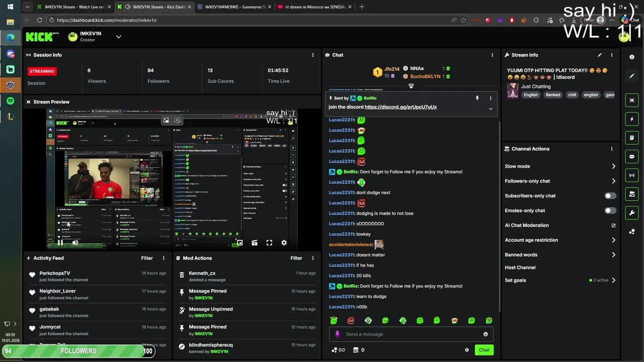644x362 pixels.
Task: Click the Ranked stream tag
Action: (553, 95)
